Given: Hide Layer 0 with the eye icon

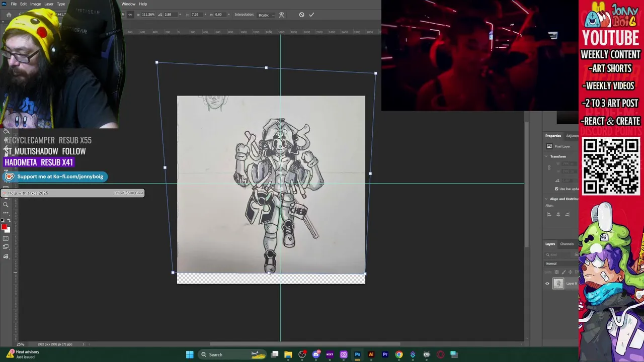Looking at the screenshot, I should point(547,284).
